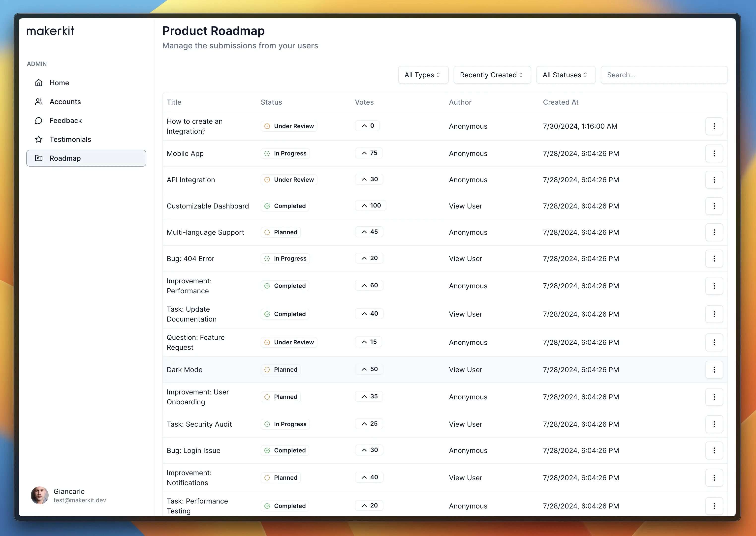Open the actions menu for Mobile App
Screen dimensions: 756x536
pos(714,153)
